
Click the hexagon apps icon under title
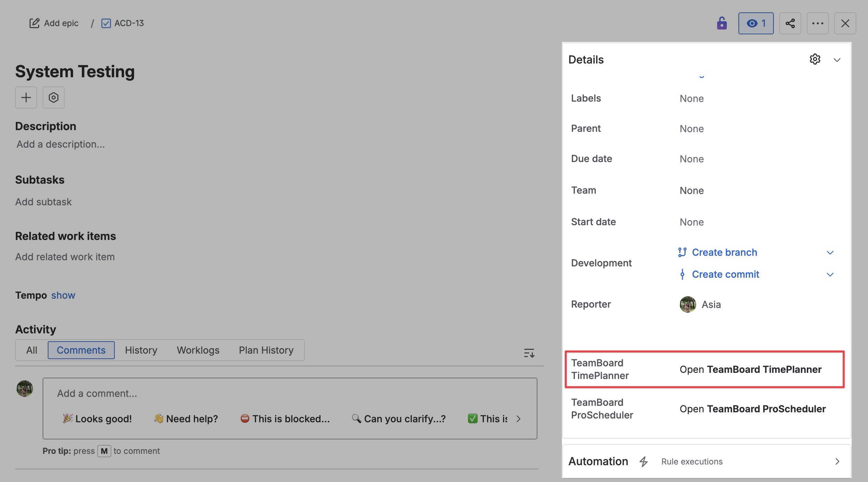point(54,97)
